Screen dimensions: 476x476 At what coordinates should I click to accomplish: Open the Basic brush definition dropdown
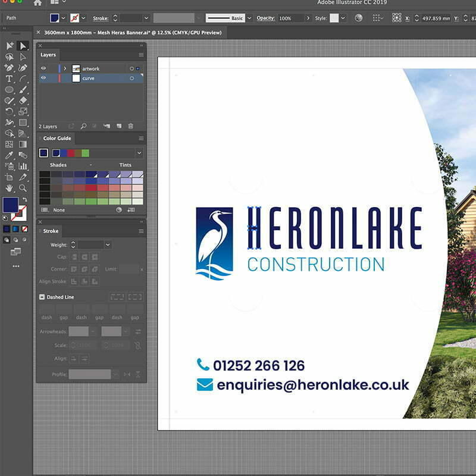click(x=249, y=18)
